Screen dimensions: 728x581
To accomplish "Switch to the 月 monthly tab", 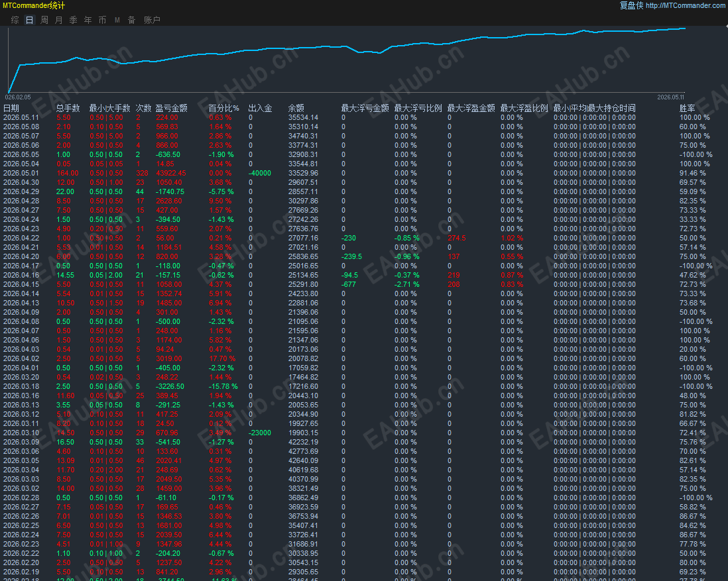I will (58, 20).
